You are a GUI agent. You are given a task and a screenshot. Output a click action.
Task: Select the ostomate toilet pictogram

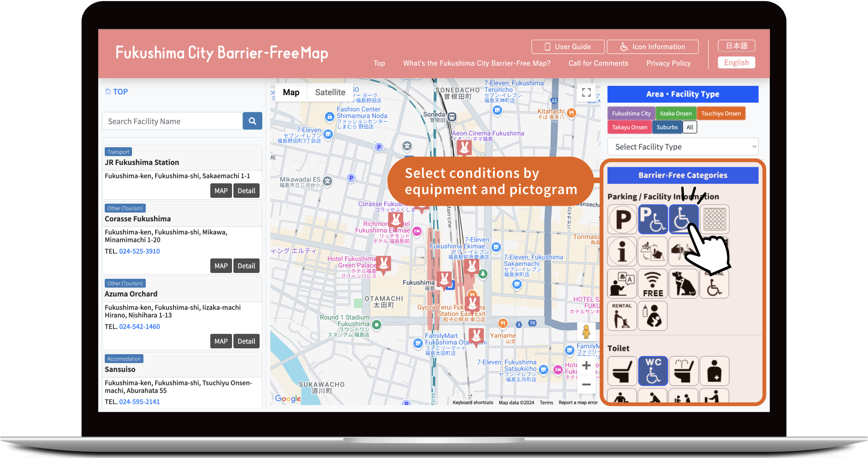[x=714, y=371]
